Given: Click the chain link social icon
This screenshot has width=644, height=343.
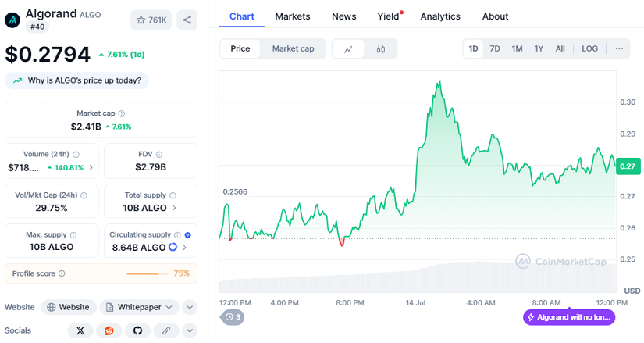Looking at the screenshot, I should (x=166, y=330).
